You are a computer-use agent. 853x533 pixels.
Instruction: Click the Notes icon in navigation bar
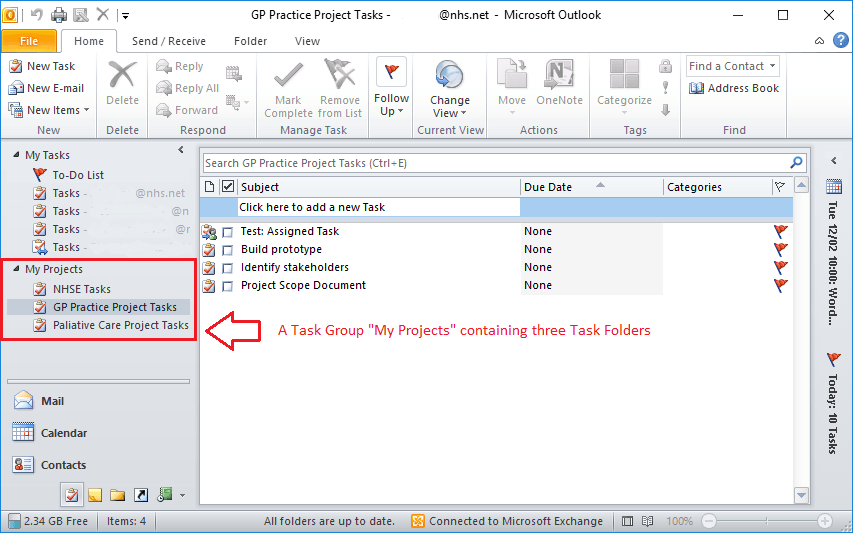coord(95,495)
